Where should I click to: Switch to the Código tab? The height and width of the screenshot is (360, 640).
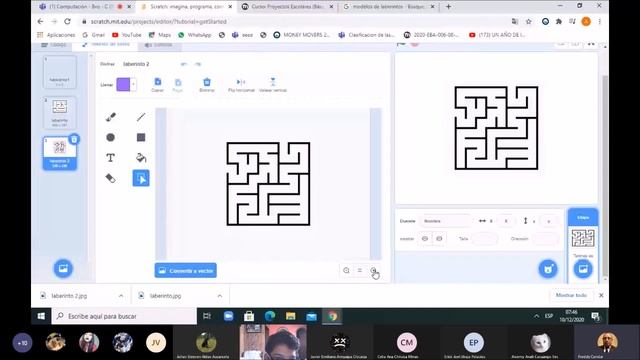54,45
